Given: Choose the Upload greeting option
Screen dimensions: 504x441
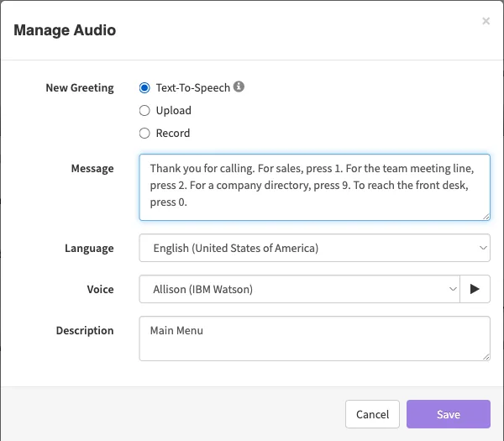Looking at the screenshot, I should click(144, 111).
